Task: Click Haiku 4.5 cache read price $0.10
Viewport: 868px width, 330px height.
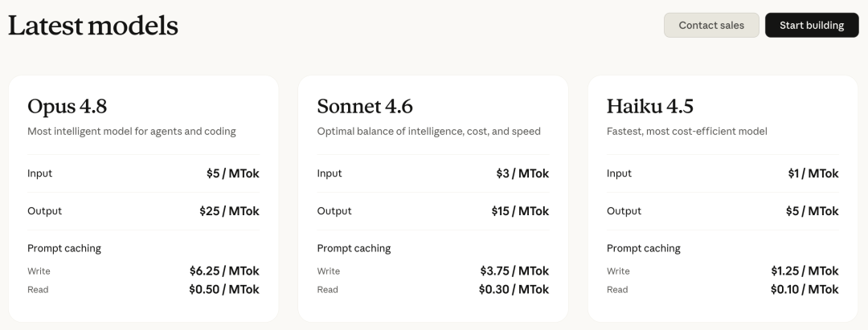Action: (805, 290)
